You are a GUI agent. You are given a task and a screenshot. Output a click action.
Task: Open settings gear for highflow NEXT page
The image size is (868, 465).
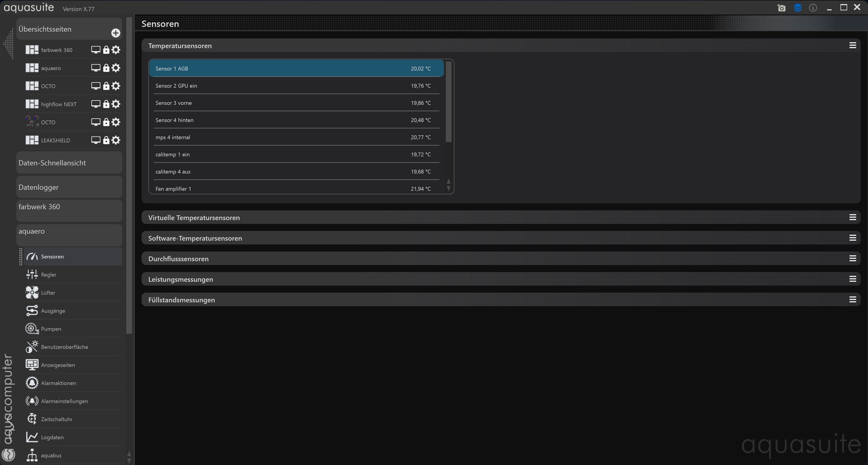point(116,104)
